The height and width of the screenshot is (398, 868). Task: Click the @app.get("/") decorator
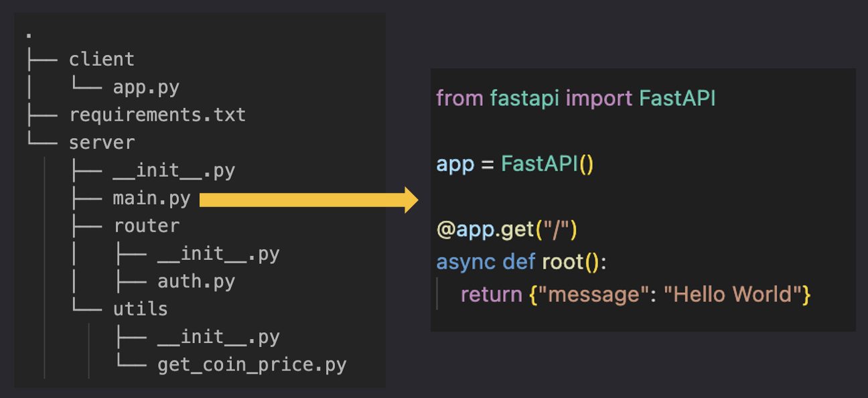click(x=507, y=230)
